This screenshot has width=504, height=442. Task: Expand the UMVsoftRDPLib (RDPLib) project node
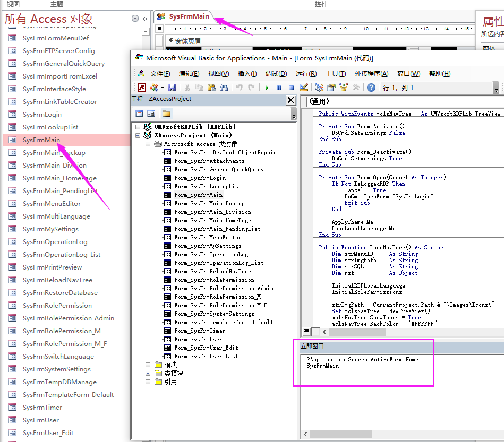point(138,127)
